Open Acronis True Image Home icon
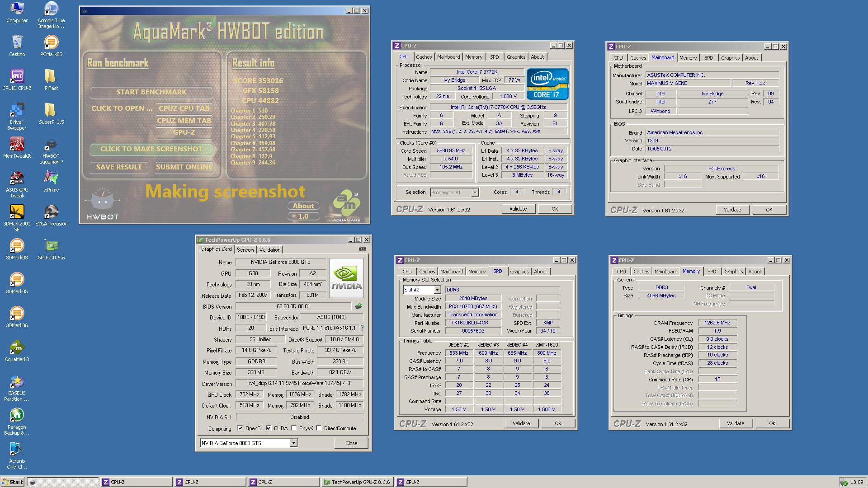868x488 pixels. click(51, 15)
